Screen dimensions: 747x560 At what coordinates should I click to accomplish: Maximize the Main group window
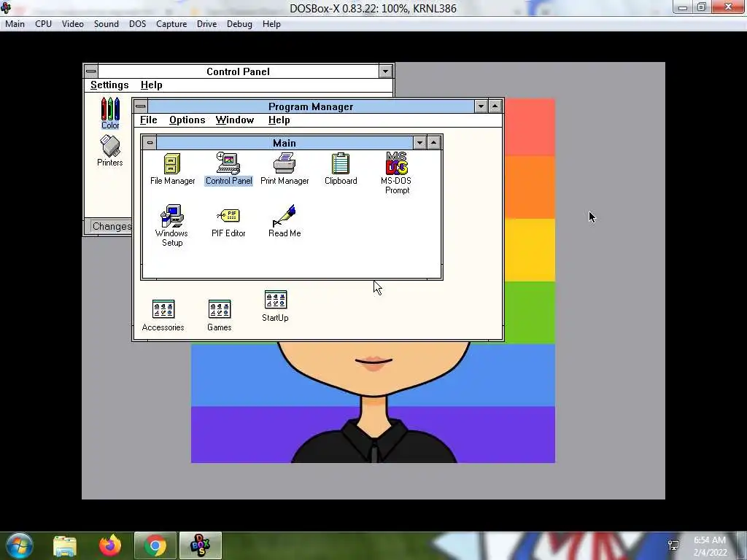click(433, 142)
